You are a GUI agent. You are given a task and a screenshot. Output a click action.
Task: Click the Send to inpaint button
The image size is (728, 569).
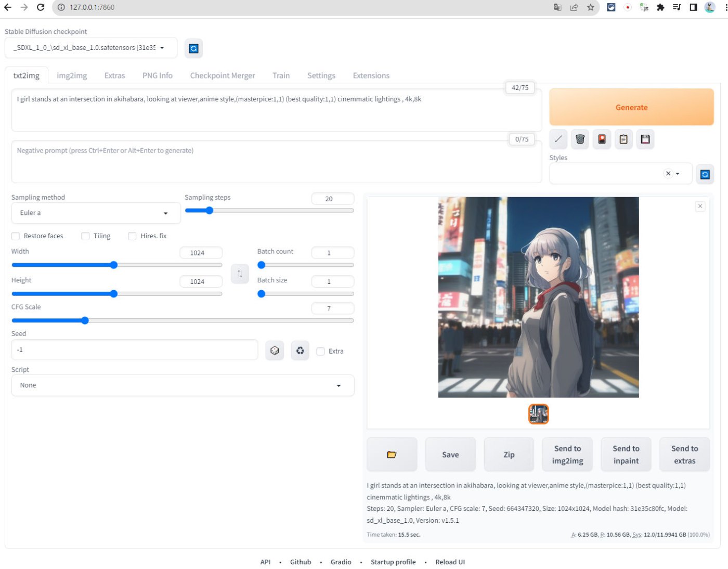(x=626, y=455)
